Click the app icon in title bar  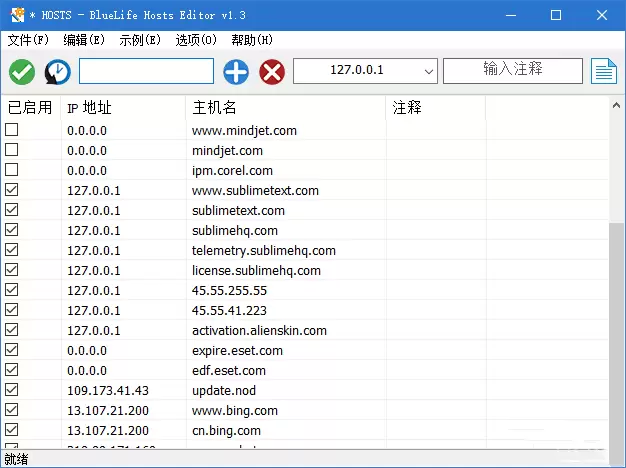coord(18,15)
